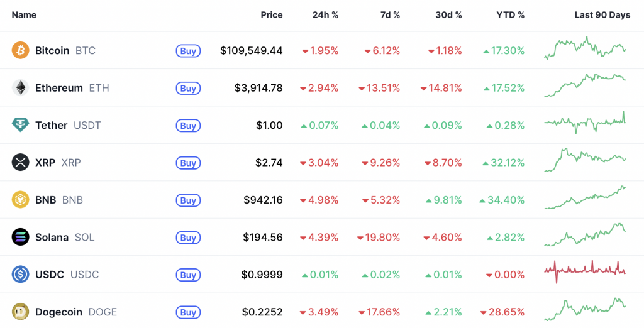Hit the Buy button next to Dogecoin
The height and width of the screenshot is (328, 644).
188,312
